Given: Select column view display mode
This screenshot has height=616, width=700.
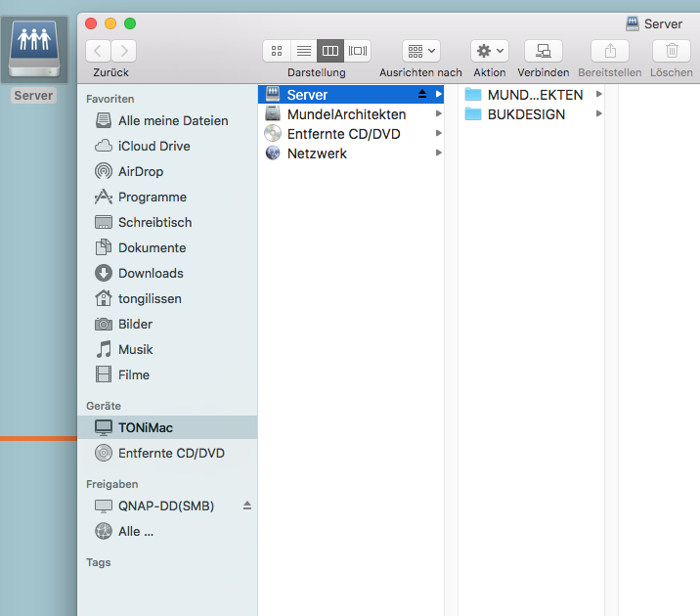Looking at the screenshot, I should pyautogui.click(x=330, y=51).
